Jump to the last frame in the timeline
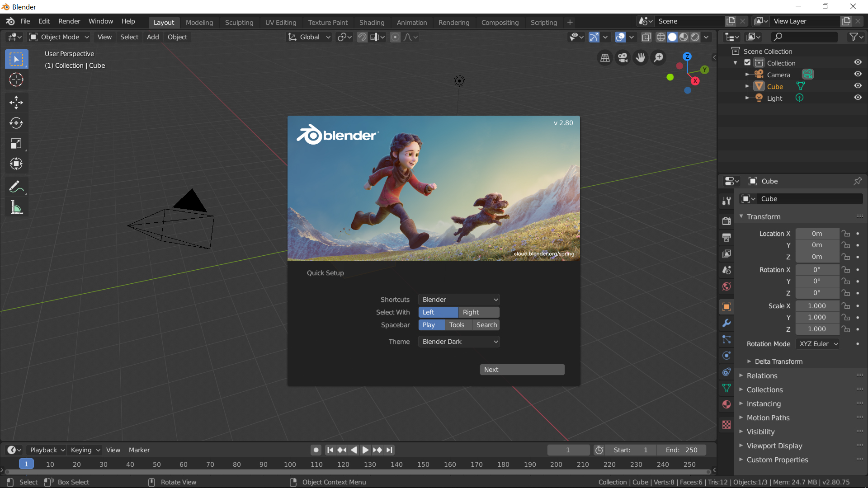The height and width of the screenshot is (488, 868). click(x=389, y=450)
